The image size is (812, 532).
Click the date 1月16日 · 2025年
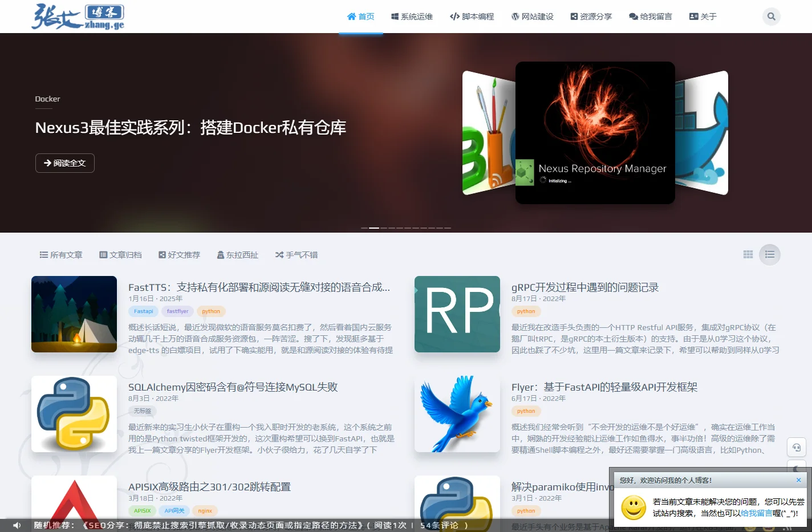(156, 299)
